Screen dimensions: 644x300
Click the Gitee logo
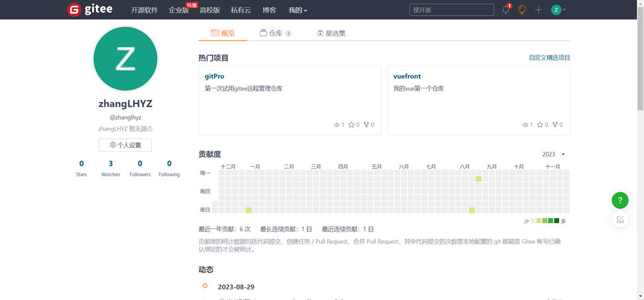(x=89, y=9)
